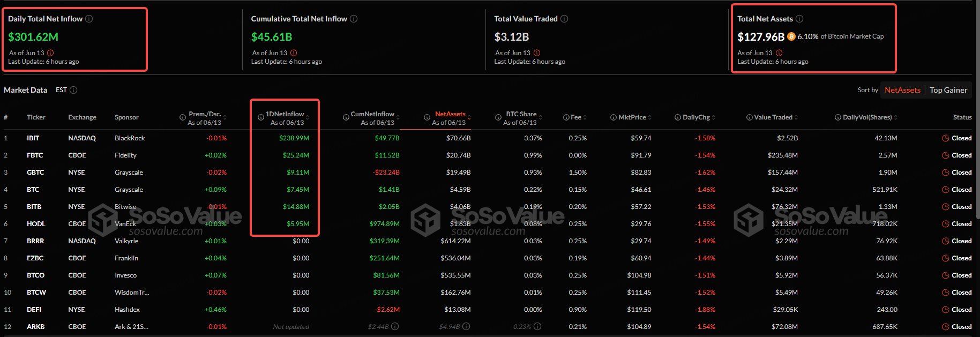Image resolution: width=980 pixels, height=337 pixels.
Task: Click the clock status icon in IBIT row
Action: pos(946,138)
